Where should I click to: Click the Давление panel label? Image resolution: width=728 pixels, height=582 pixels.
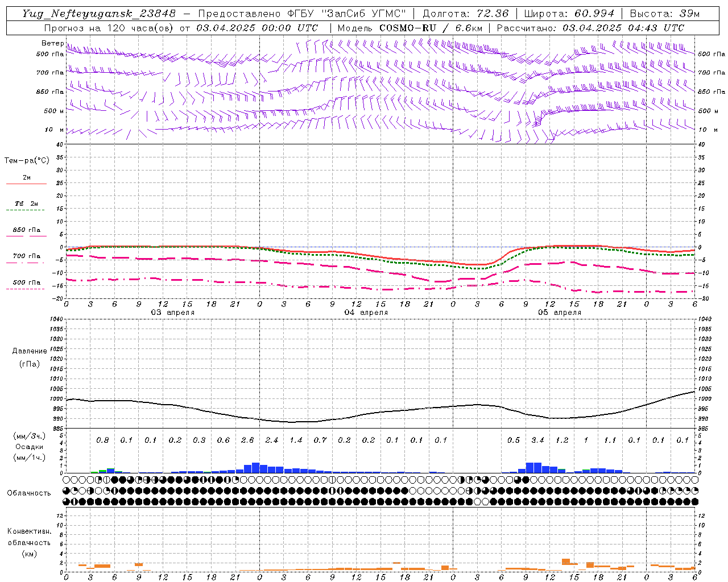point(30,351)
